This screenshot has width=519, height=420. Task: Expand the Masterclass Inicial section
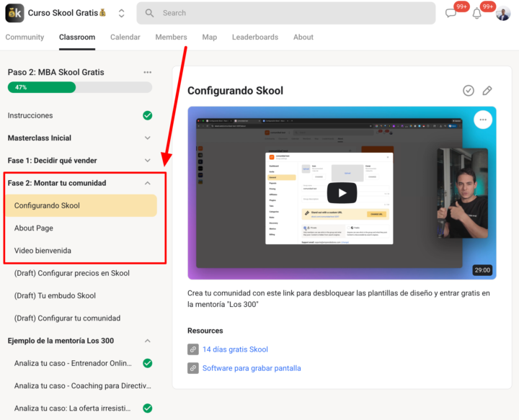(x=147, y=138)
